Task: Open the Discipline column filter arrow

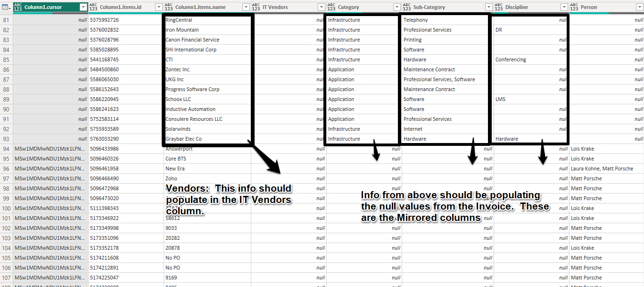Action: [564, 7]
